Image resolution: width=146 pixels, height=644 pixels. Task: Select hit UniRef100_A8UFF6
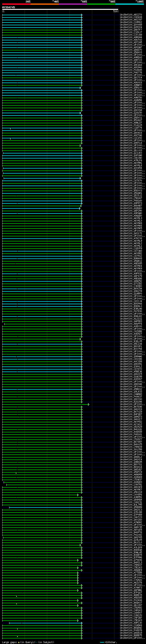point(131,324)
